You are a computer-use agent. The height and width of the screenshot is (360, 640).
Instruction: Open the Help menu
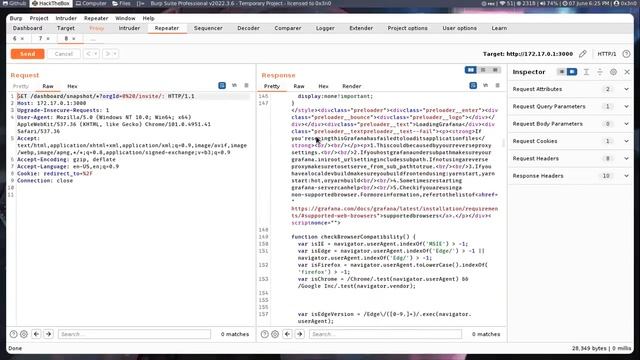(x=149, y=18)
